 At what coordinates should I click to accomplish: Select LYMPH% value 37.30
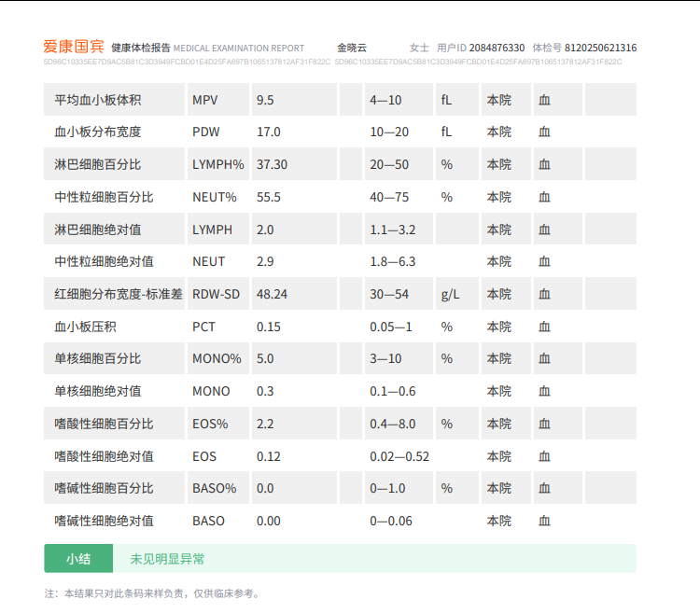click(272, 164)
